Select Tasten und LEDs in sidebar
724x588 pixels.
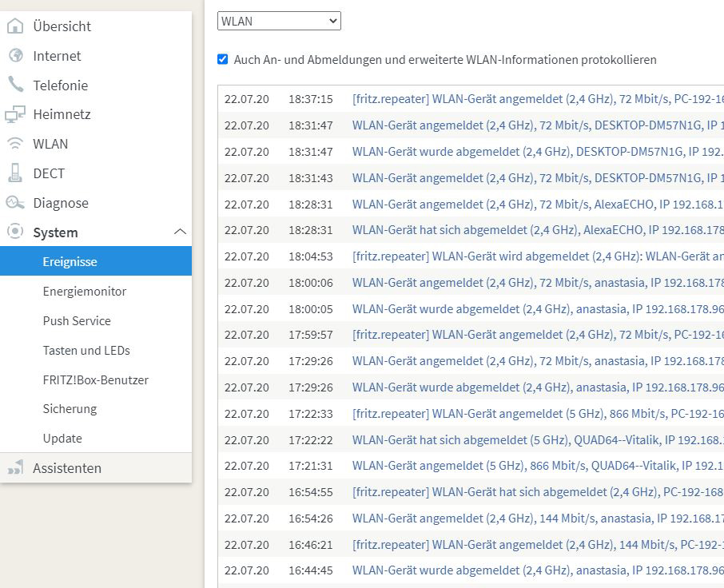(86, 350)
